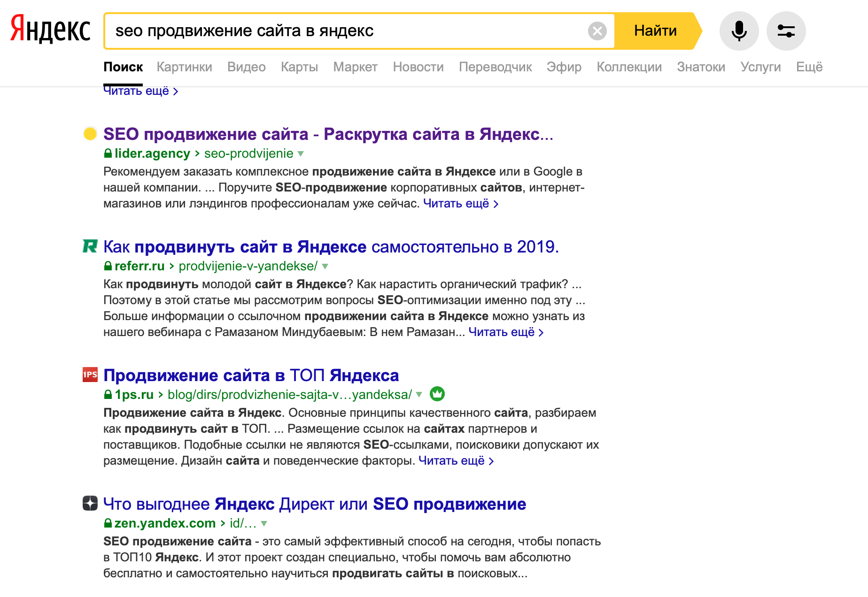Click the lock icon beside zen.yandex.com
This screenshot has width=868, height=597.
[108, 523]
